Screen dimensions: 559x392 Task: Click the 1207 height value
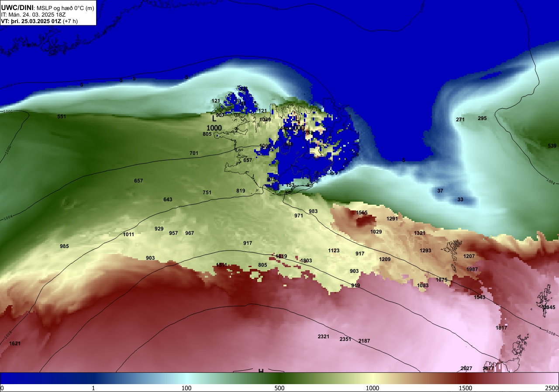pos(469,256)
